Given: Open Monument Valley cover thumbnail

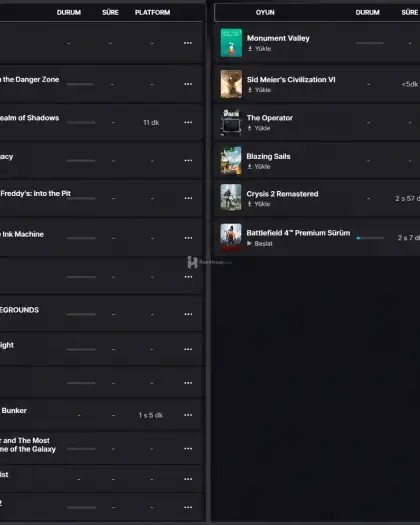Looking at the screenshot, I should click(x=231, y=43).
